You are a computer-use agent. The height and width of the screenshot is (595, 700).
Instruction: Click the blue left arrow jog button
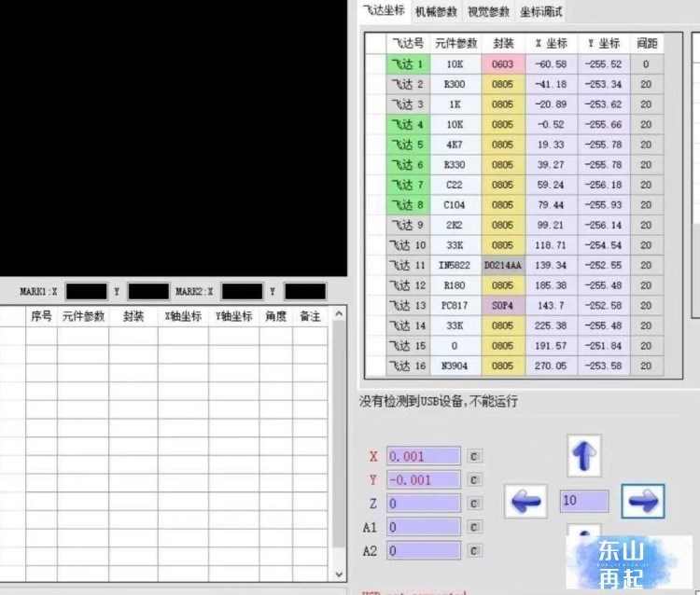pos(525,502)
